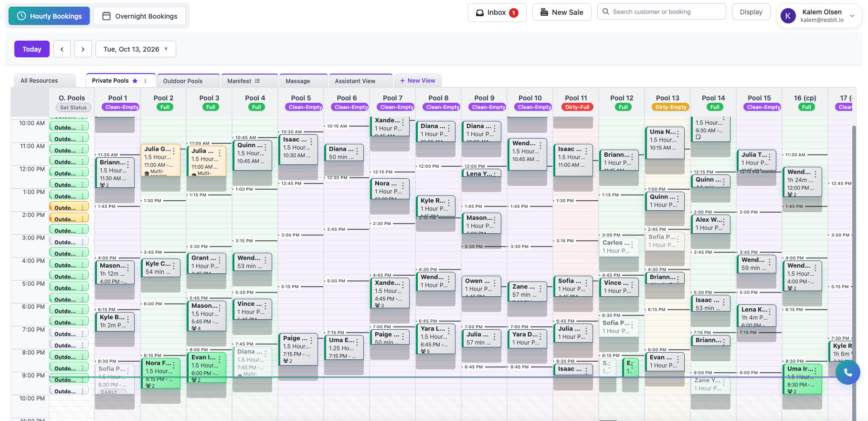Viewport: 868px width, 421px height.
Task: Open kebab menu on Uma N's Pool 13 booking
Action: (678, 134)
